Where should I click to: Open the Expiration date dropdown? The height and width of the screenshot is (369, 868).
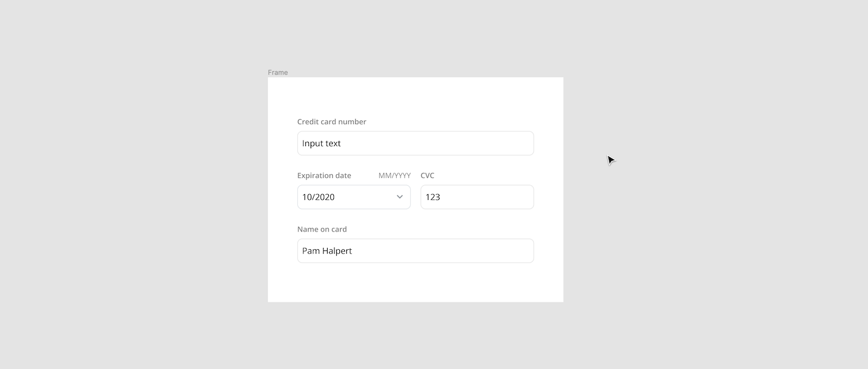pyautogui.click(x=354, y=197)
